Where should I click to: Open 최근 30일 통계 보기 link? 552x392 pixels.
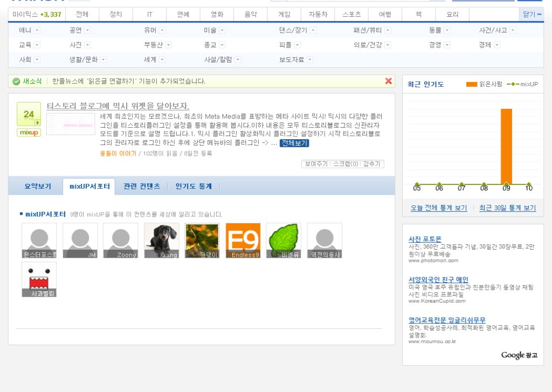pos(507,208)
